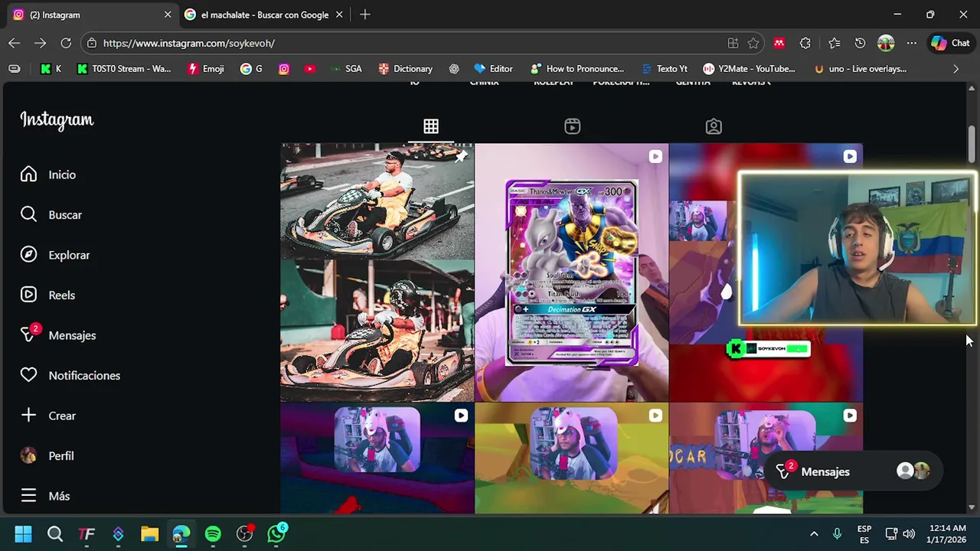
Task: Switch to the posts grid tab
Action: (431, 126)
